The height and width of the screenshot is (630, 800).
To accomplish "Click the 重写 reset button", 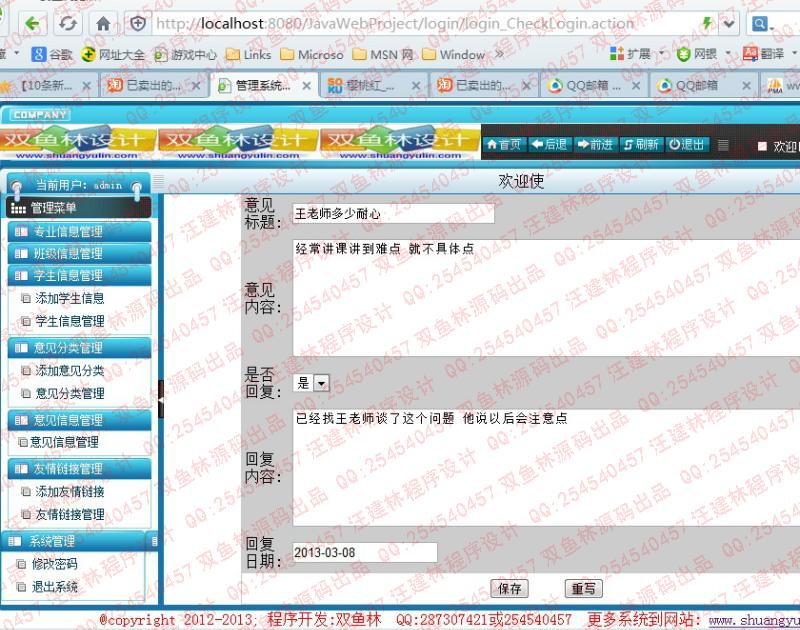I will [x=584, y=589].
